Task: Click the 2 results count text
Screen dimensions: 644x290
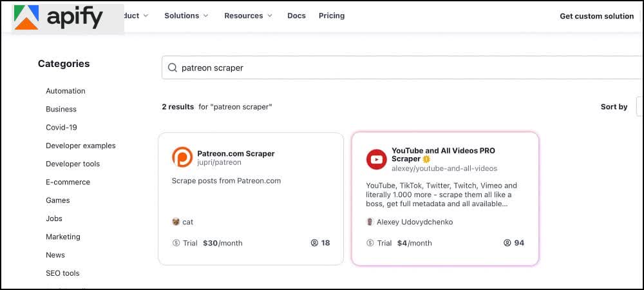Action: 178,107
